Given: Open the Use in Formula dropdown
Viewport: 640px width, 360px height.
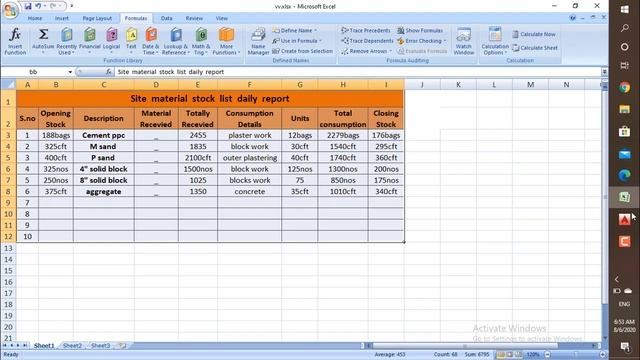Looking at the screenshot, I should point(297,41).
